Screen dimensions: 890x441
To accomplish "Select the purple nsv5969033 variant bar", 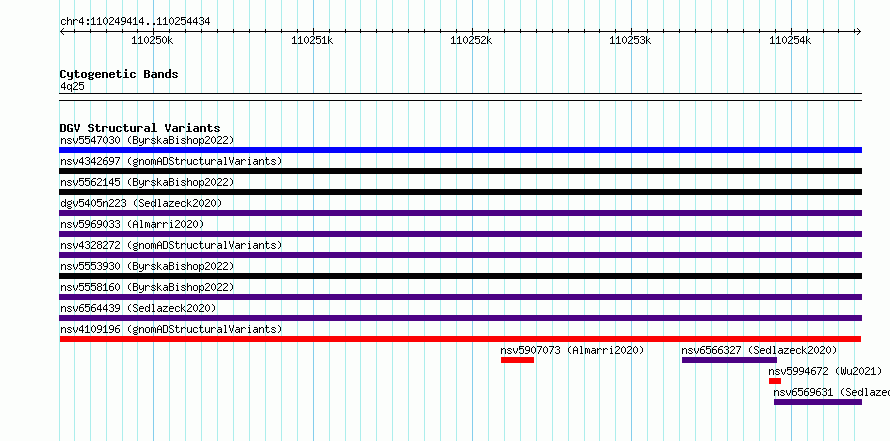I will [460, 234].
